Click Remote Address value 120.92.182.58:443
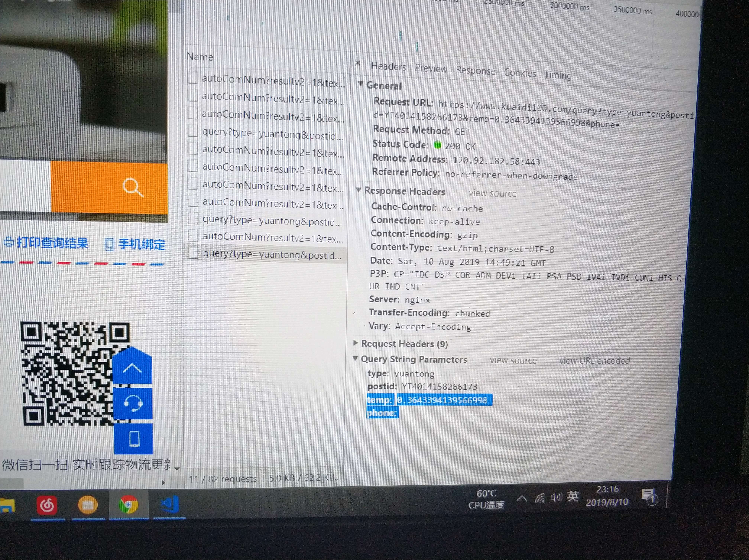Image resolution: width=749 pixels, height=560 pixels. tap(496, 161)
